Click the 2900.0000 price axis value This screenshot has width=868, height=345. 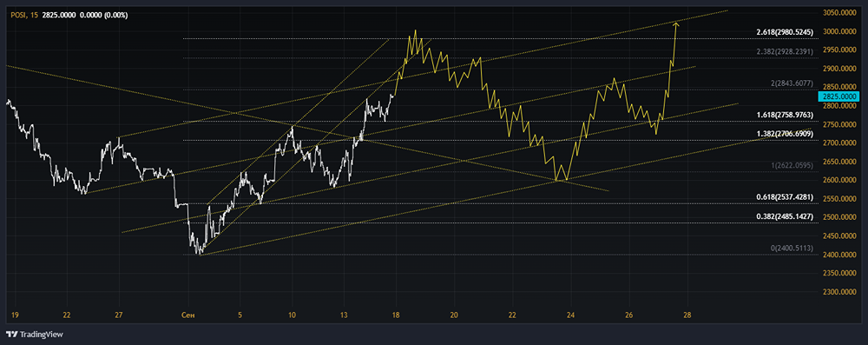(x=839, y=69)
